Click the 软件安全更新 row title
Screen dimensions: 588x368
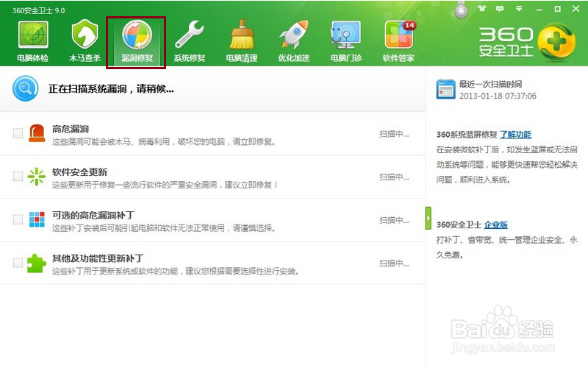click(79, 172)
